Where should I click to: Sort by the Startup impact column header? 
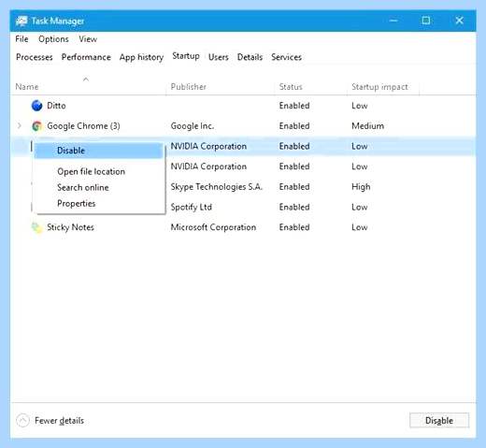pos(379,87)
